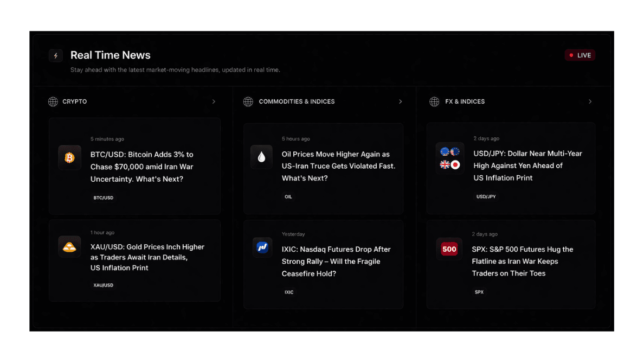
Task: Click the red LIVE badge
Action: point(579,55)
